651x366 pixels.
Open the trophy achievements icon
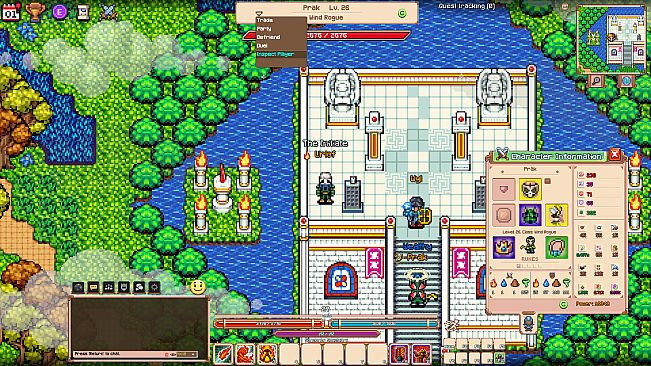[x=35, y=12]
